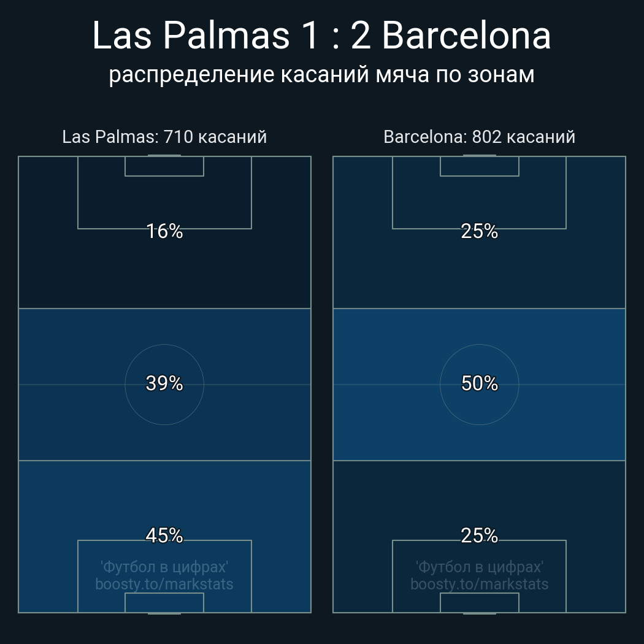This screenshot has width=644, height=644.
Task: Click 'Футбол в цифрах' text on right pitch
Action: click(x=479, y=567)
